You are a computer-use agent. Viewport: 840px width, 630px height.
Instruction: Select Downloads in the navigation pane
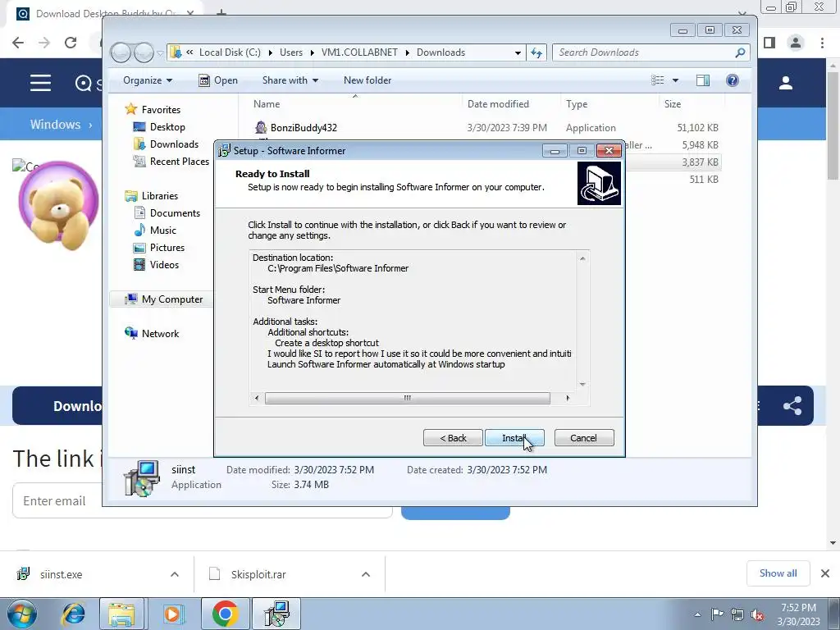pos(174,144)
